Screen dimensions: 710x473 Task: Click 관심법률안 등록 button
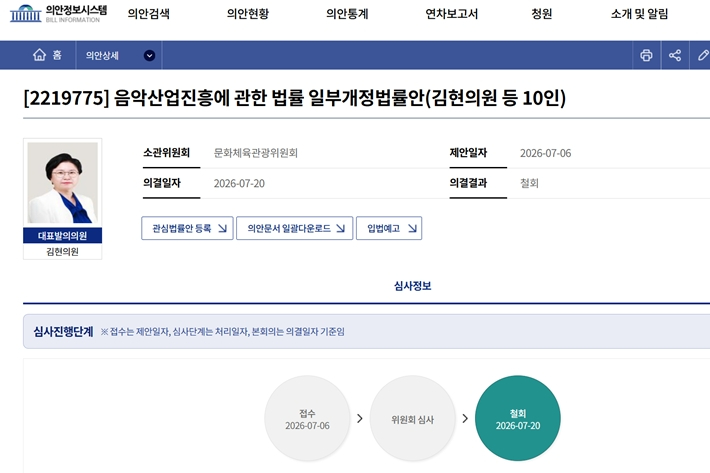pyautogui.click(x=187, y=228)
